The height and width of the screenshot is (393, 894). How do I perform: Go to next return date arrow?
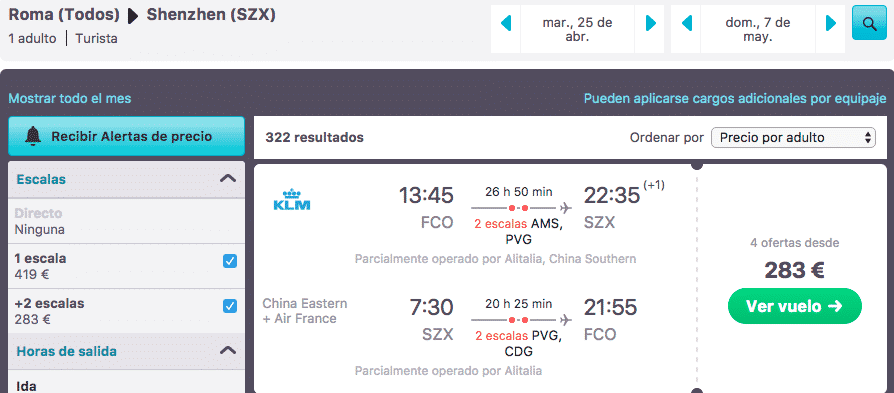831,23
